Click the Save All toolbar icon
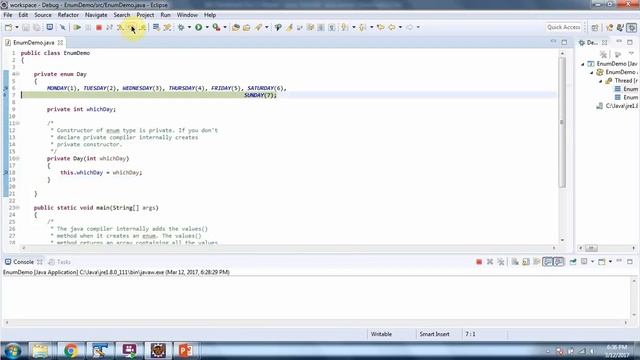Viewport: 640px width, 360px height. (x=37, y=27)
